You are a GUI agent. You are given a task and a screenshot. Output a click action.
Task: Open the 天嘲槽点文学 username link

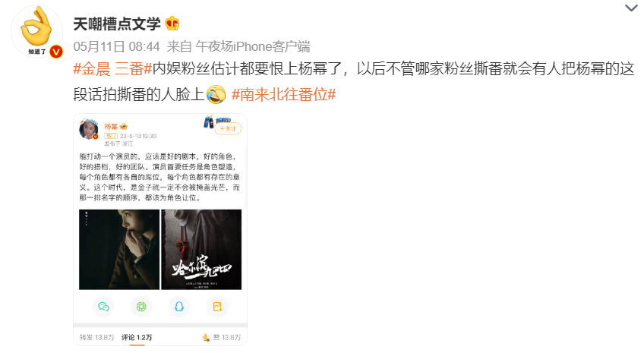(x=117, y=24)
